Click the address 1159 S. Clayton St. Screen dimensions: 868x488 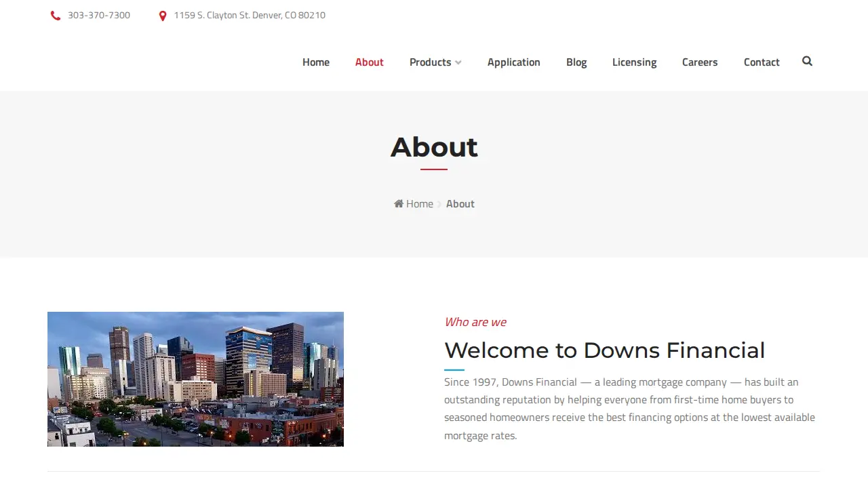pyautogui.click(x=250, y=15)
